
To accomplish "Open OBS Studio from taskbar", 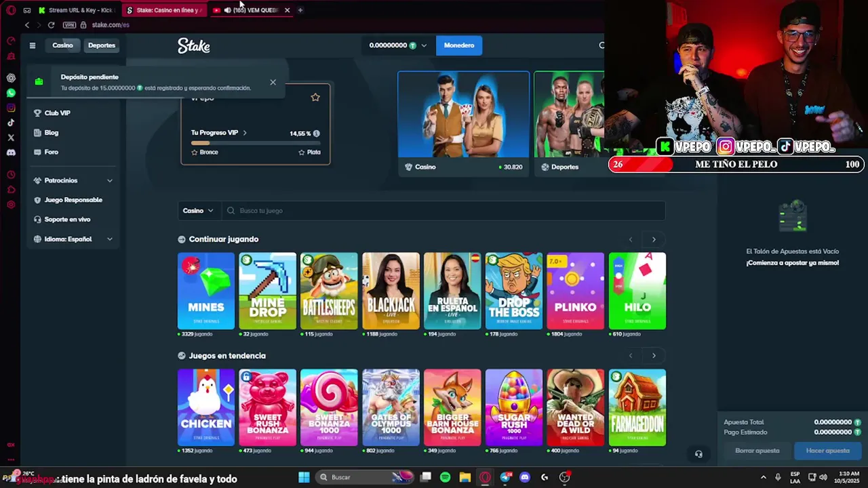I will pyautogui.click(x=564, y=477).
